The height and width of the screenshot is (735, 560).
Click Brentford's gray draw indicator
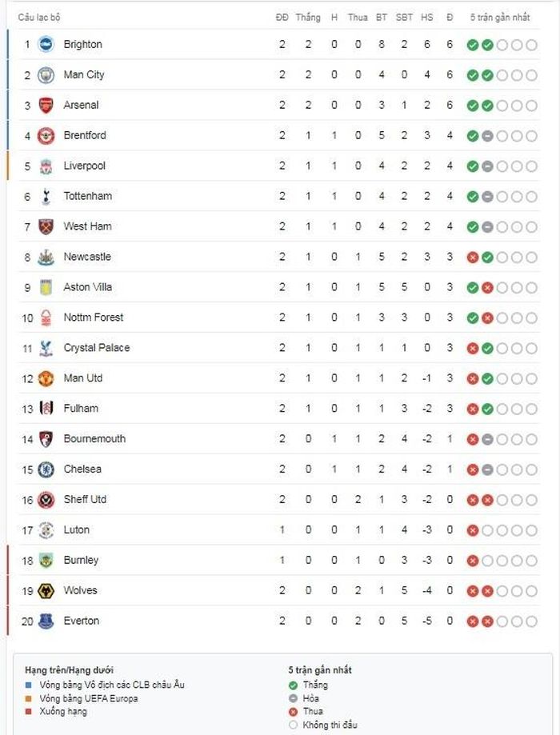click(487, 136)
